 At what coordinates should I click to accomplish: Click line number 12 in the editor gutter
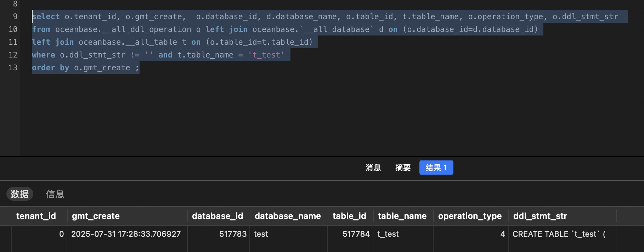point(13,55)
